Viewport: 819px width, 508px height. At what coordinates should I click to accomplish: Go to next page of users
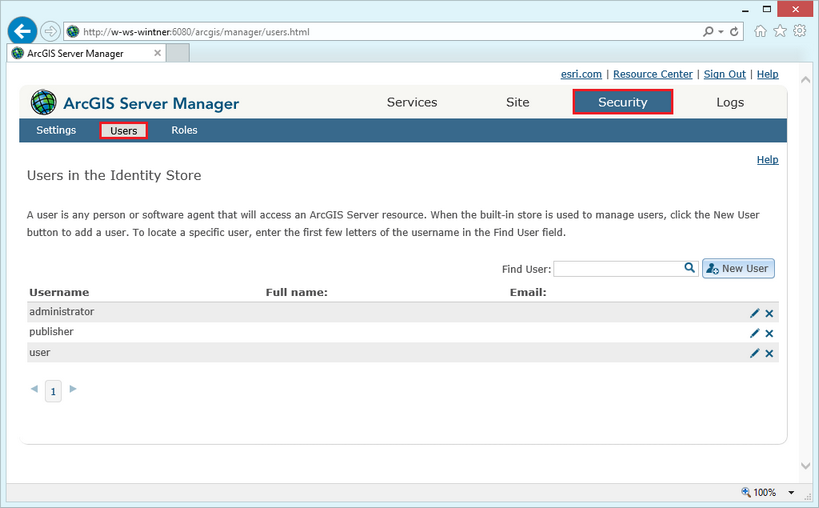coord(73,388)
